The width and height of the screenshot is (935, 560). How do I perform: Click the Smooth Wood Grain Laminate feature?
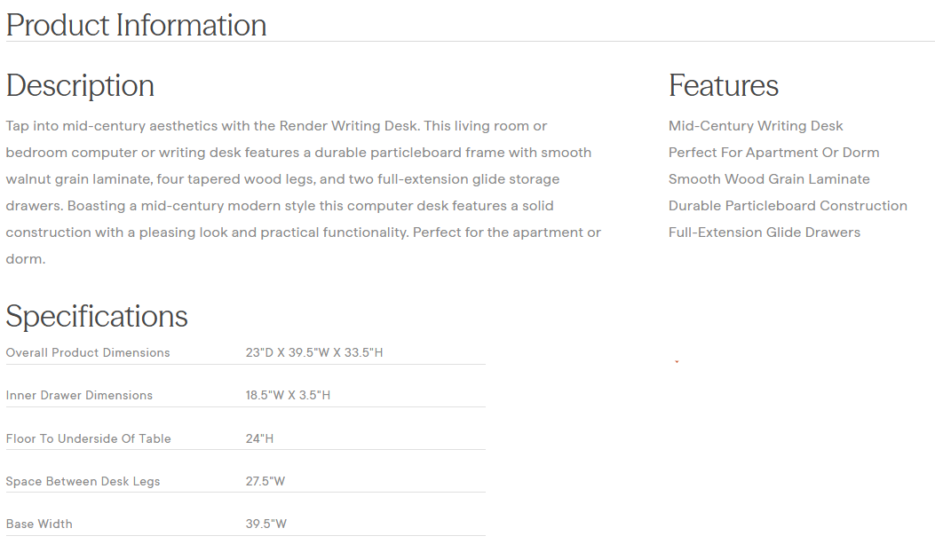click(x=769, y=179)
